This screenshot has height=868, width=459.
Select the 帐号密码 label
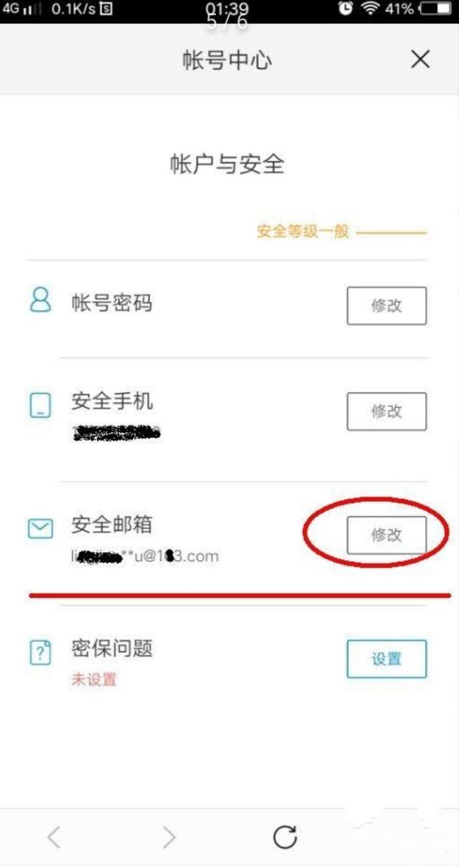click(x=112, y=302)
